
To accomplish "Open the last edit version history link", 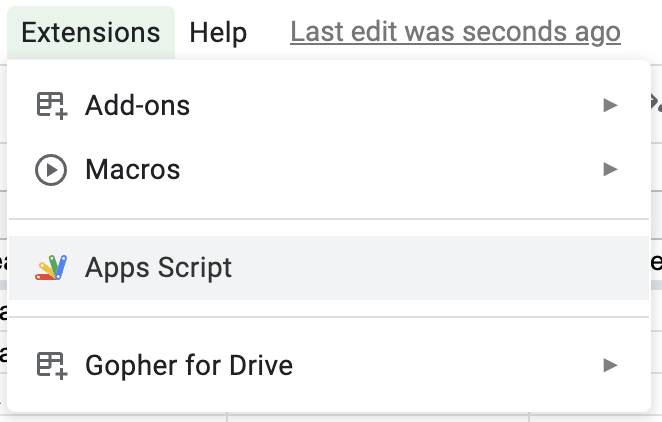I will pos(455,32).
